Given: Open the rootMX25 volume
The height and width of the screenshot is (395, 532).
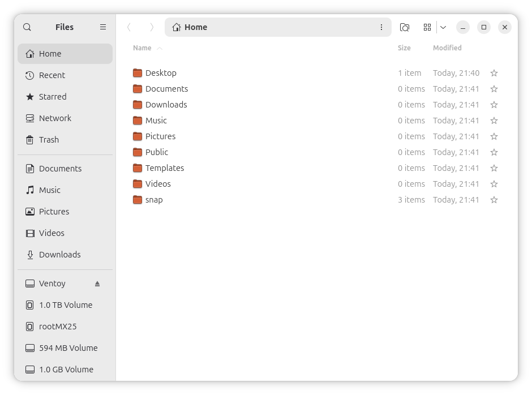Looking at the screenshot, I should coord(57,327).
